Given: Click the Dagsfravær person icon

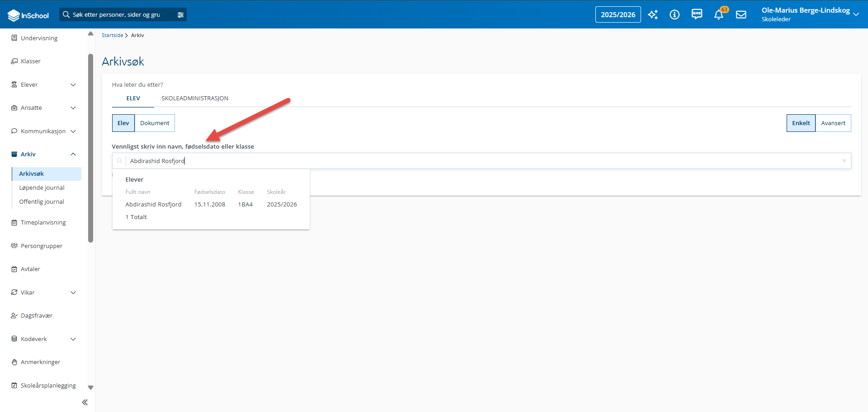Looking at the screenshot, I should tap(14, 315).
